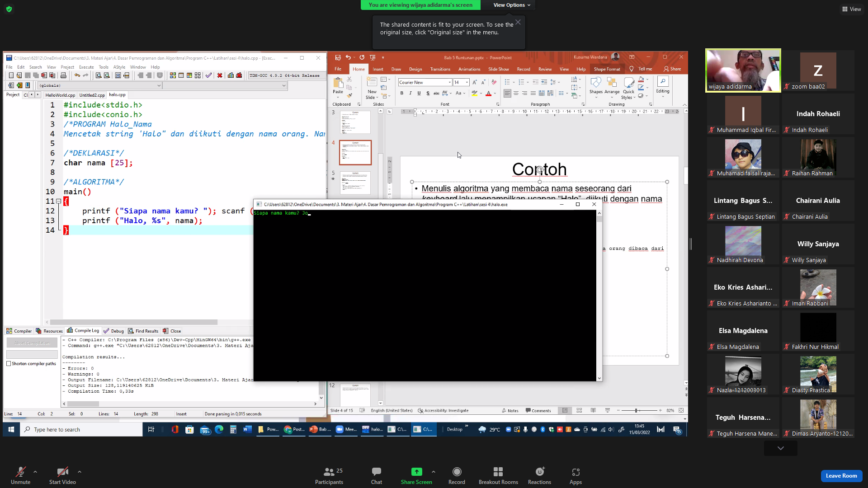The image size is (868, 488).
Task: Click the Paste icon in PowerPoint ribbon
Action: (x=338, y=83)
